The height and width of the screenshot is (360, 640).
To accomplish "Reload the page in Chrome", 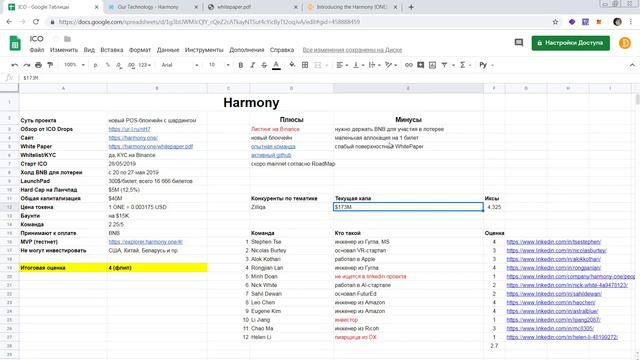I will click(x=36, y=22).
